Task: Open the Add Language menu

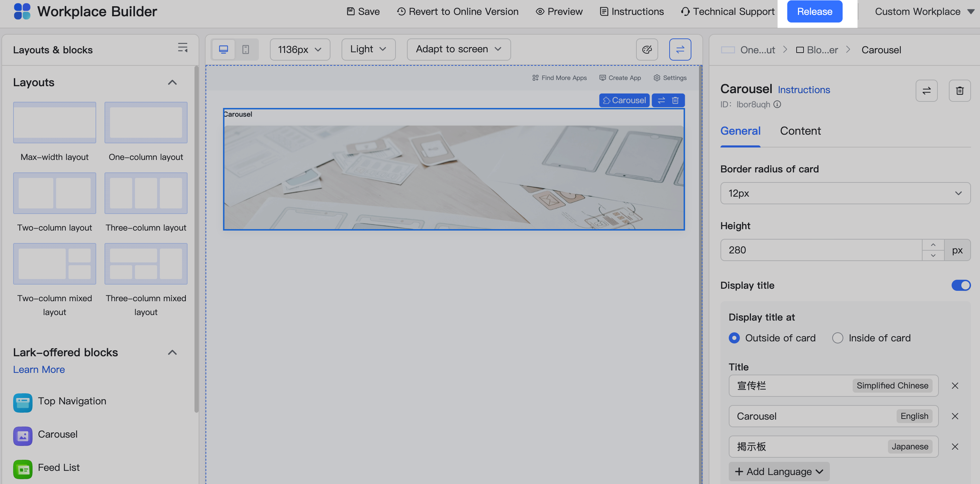Action: [x=779, y=472]
